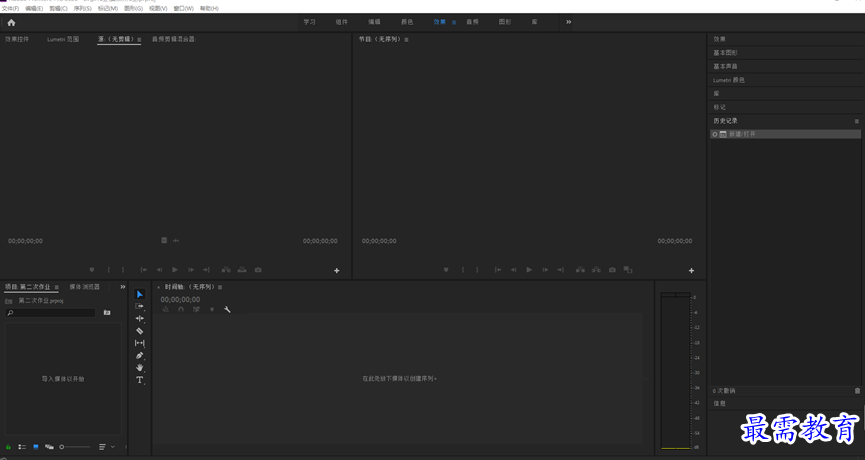The height and width of the screenshot is (460, 865).
Task: Open Program panel menu icon
Action: (x=407, y=40)
